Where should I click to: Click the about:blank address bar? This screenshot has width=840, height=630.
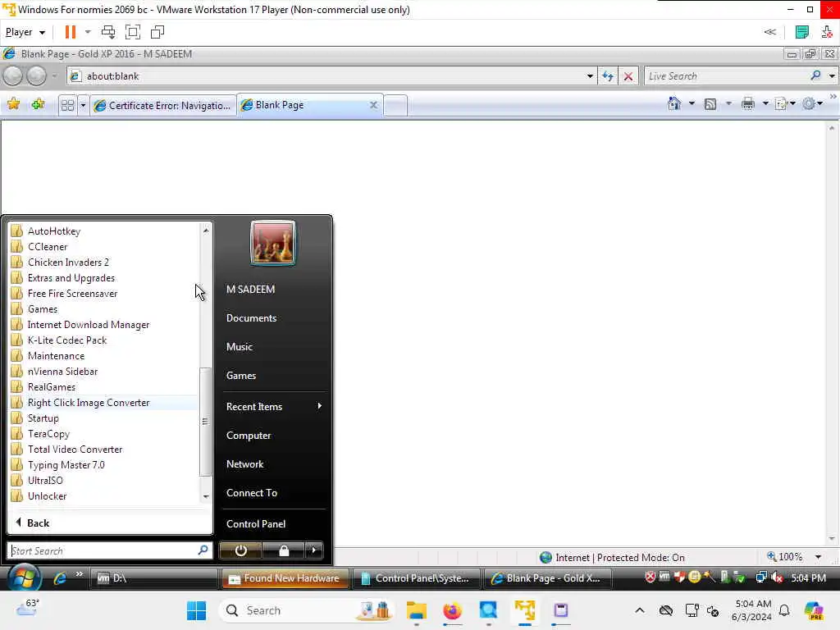pyautogui.click(x=332, y=76)
